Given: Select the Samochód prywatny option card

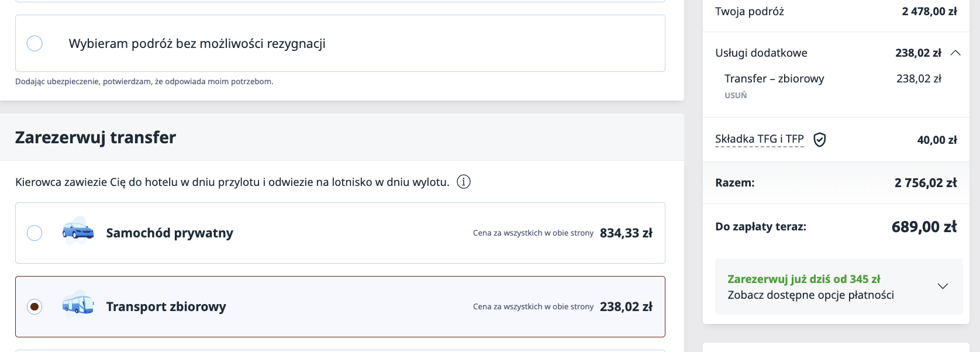Looking at the screenshot, I should [x=341, y=233].
